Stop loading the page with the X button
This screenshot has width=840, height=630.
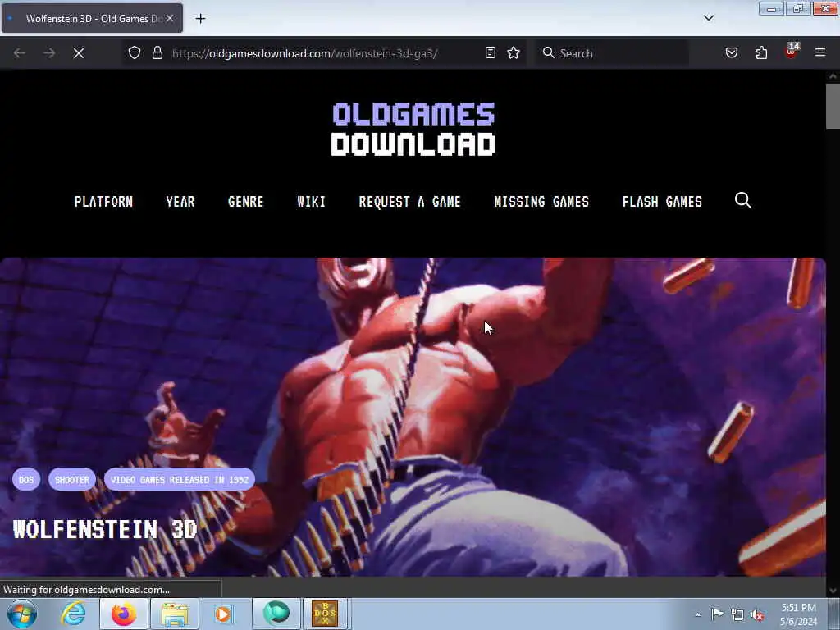[78, 53]
